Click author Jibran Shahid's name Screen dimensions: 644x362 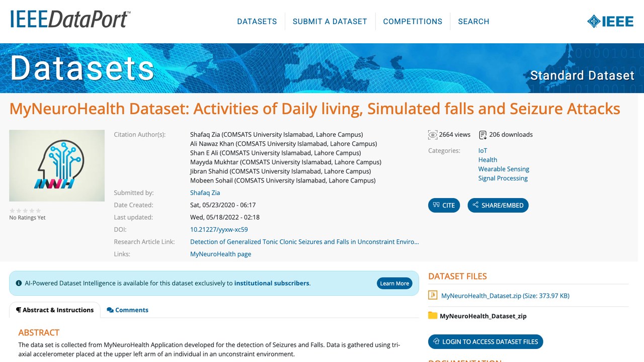pyautogui.click(x=209, y=171)
